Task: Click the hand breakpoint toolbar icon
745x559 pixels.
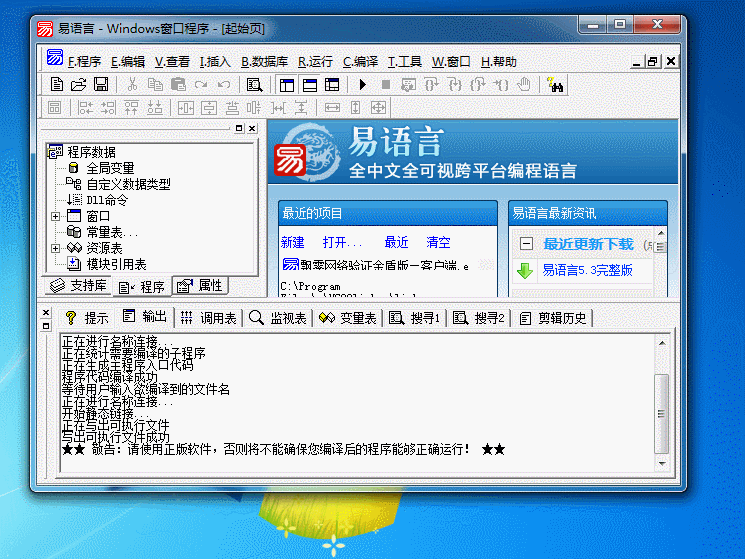Action: 524,85
